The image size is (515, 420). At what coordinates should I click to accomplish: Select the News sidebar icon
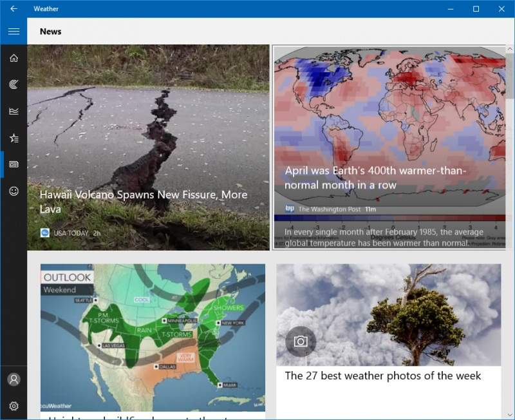[x=14, y=164]
